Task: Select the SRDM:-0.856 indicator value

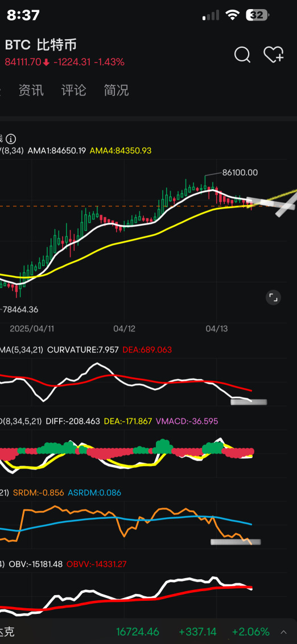Action: 39,492
